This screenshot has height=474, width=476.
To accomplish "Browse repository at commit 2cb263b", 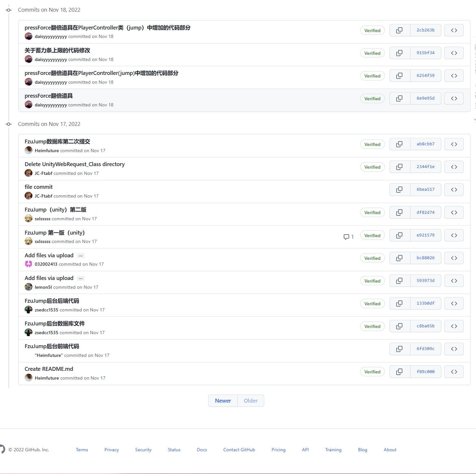I will [x=454, y=30].
